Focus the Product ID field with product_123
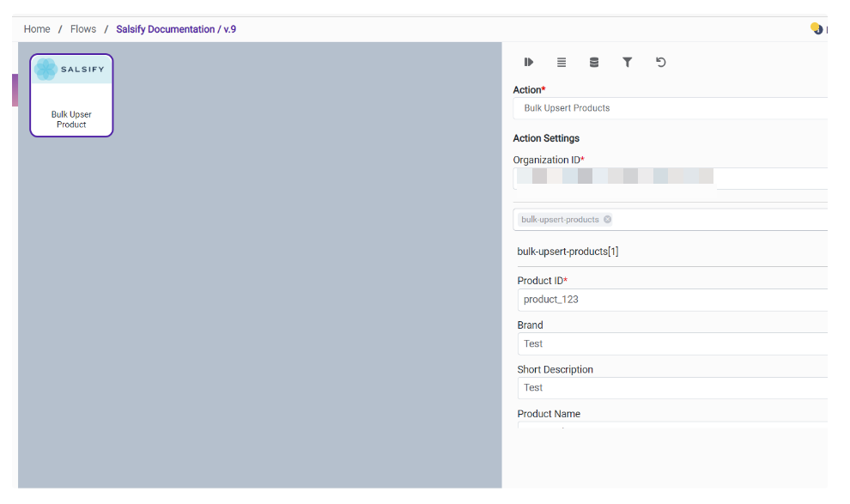Viewport: 850px width, 504px height. [670, 300]
